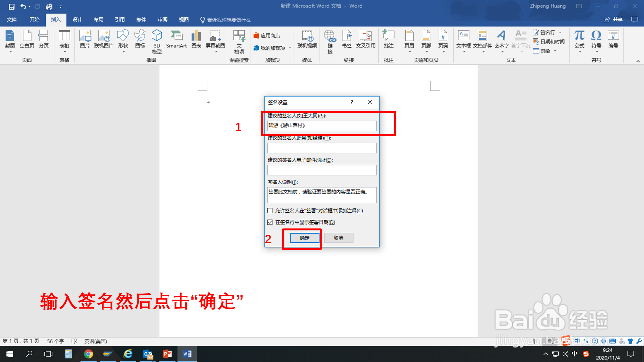
Task: Insert SmartArt graphic
Action: 176,40
